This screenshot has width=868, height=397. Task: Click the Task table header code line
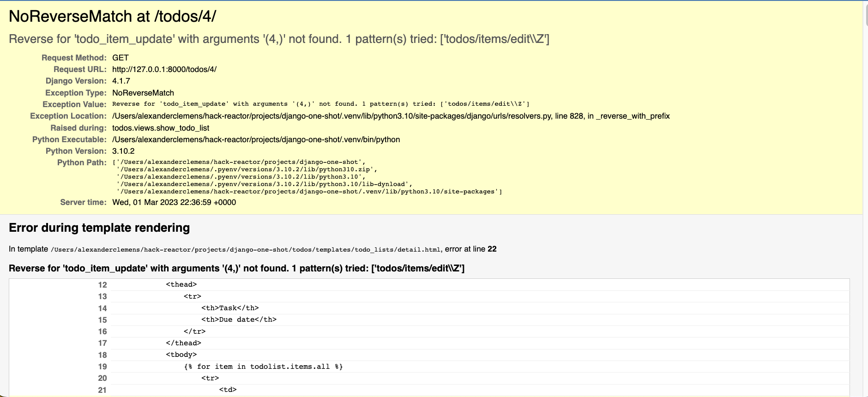coord(229,308)
